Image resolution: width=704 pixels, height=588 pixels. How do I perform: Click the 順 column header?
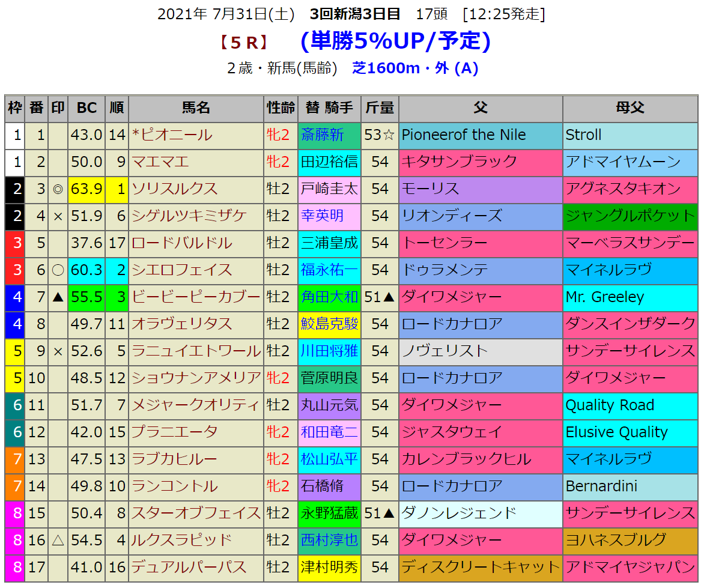pyautogui.click(x=117, y=108)
